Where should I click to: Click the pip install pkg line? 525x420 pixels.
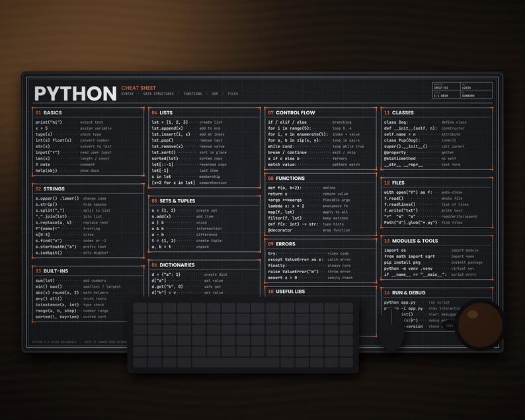pos(402,262)
